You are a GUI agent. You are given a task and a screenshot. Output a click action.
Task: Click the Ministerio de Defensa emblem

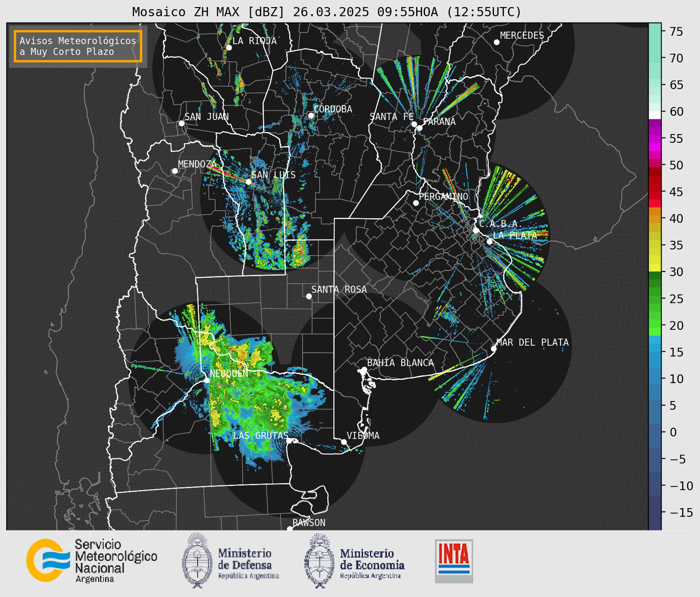point(197,560)
